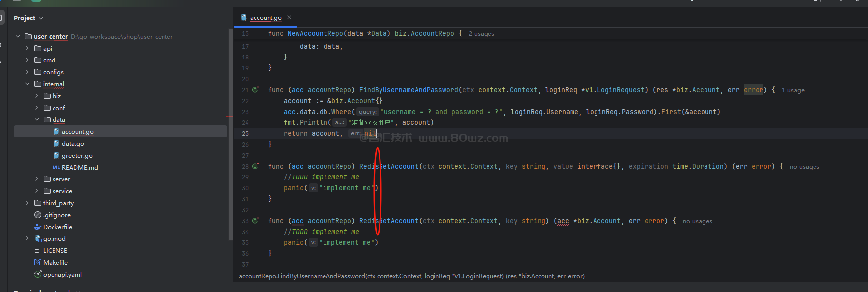The image size is (868, 292).
Task: Click the gutter icon on line 28
Action: coord(256,166)
